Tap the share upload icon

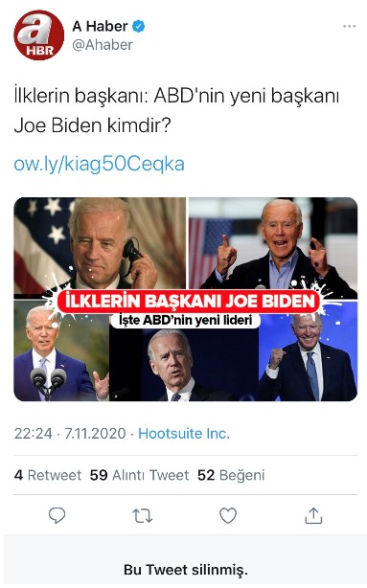[x=313, y=515]
